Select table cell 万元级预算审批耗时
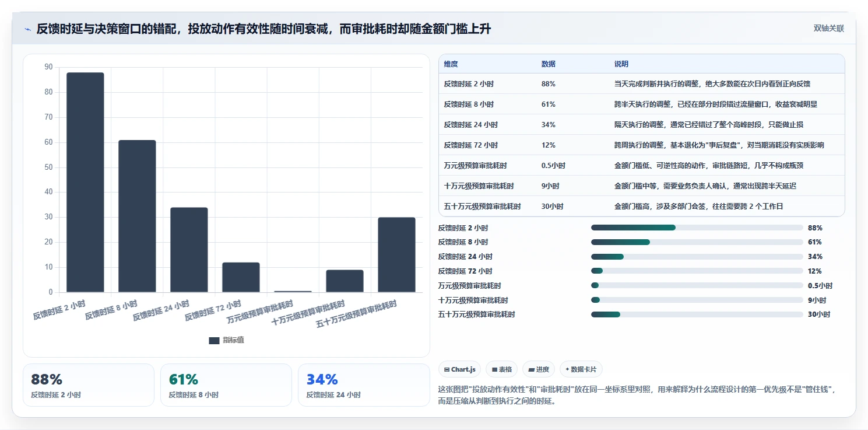 (475, 166)
